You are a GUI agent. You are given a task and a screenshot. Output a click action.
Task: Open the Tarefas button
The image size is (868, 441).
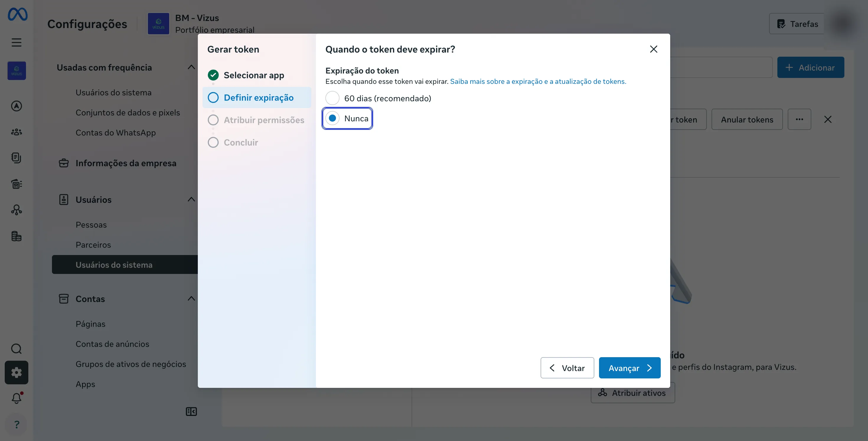[x=797, y=24]
